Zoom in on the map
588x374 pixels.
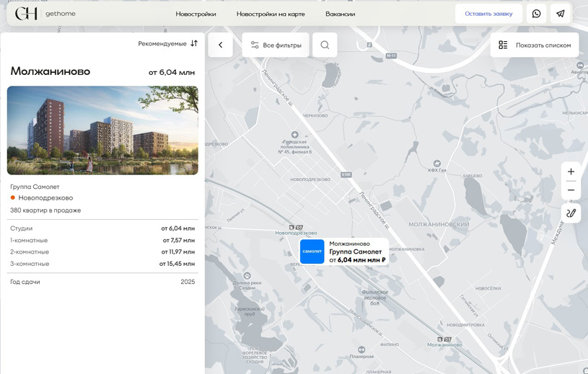(x=571, y=172)
